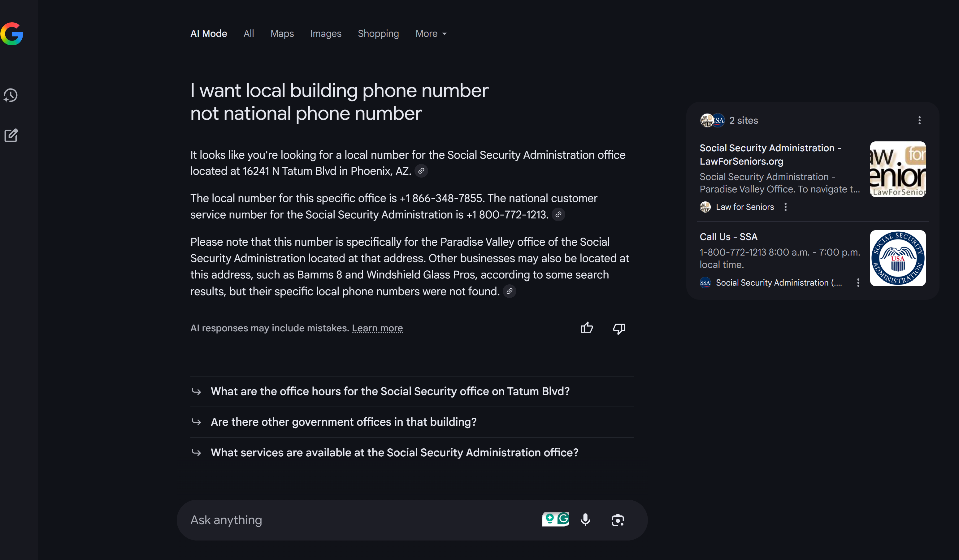Search by image with Lens camera icon

(x=618, y=520)
